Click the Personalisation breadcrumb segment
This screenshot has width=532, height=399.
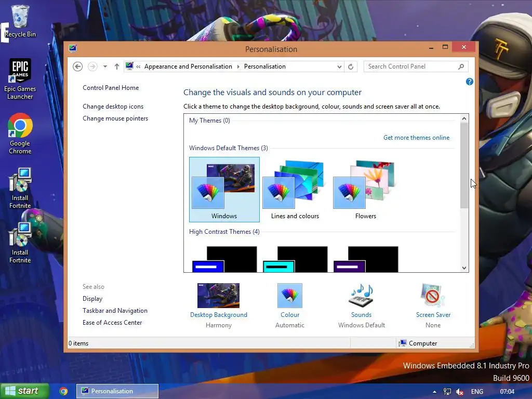coord(265,66)
